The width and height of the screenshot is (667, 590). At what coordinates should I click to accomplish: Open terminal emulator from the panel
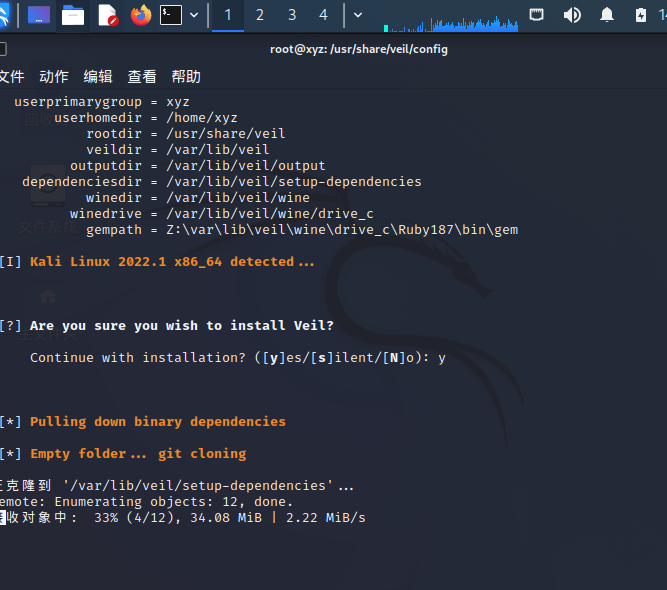tap(171, 15)
